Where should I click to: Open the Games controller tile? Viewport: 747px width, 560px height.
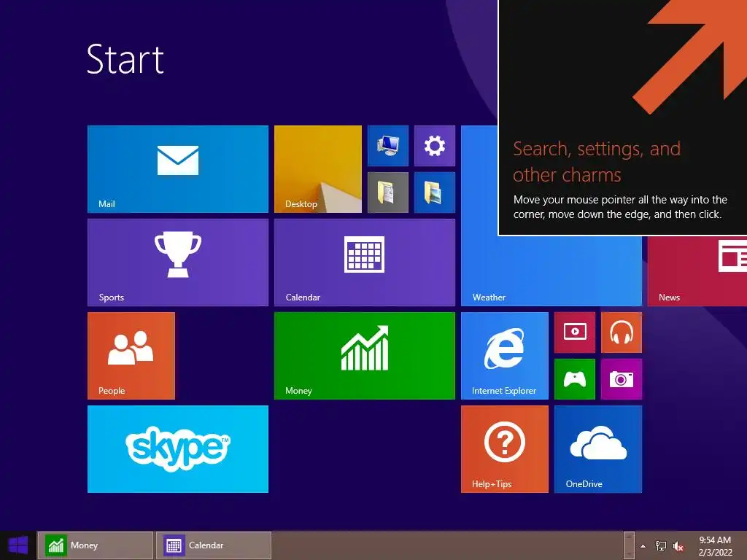coord(575,379)
